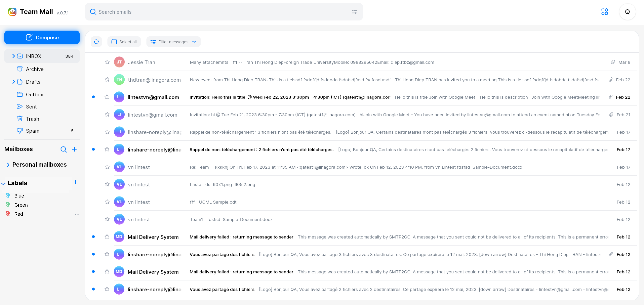Screen dimensions: 644x305
Task: Click the Blue label tag icon
Action: [8, 195]
